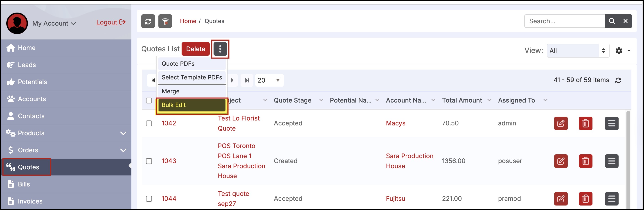Click into the Search field
The height and width of the screenshot is (210, 644).
(564, 21)
